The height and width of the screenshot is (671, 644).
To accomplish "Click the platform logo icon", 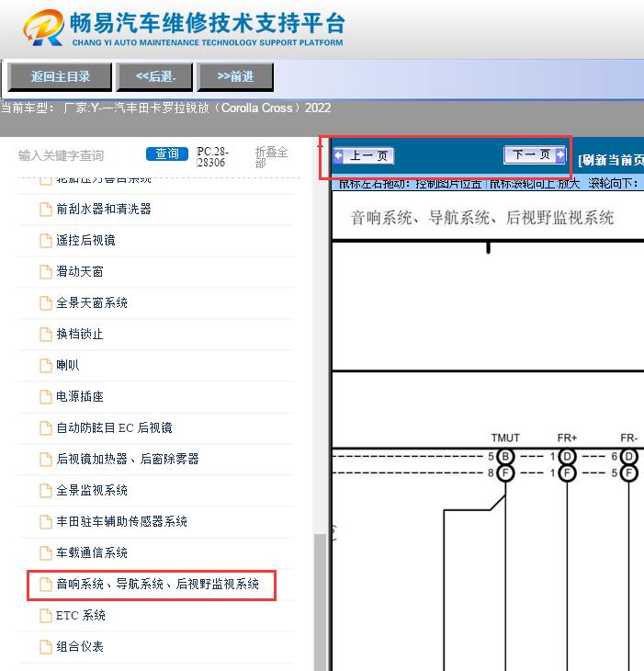I will point(43,28).
